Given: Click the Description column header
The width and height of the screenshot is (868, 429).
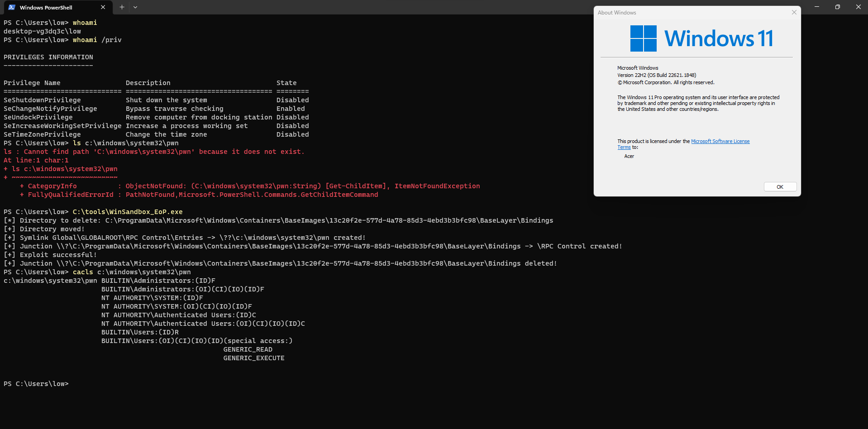Looking at the screenshot, I should click(148, 83).
